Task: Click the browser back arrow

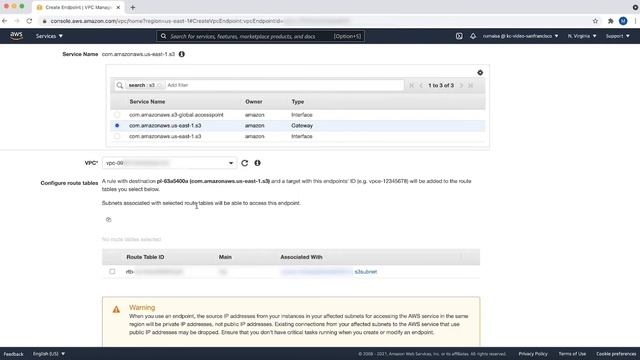Action: (4, 21)
